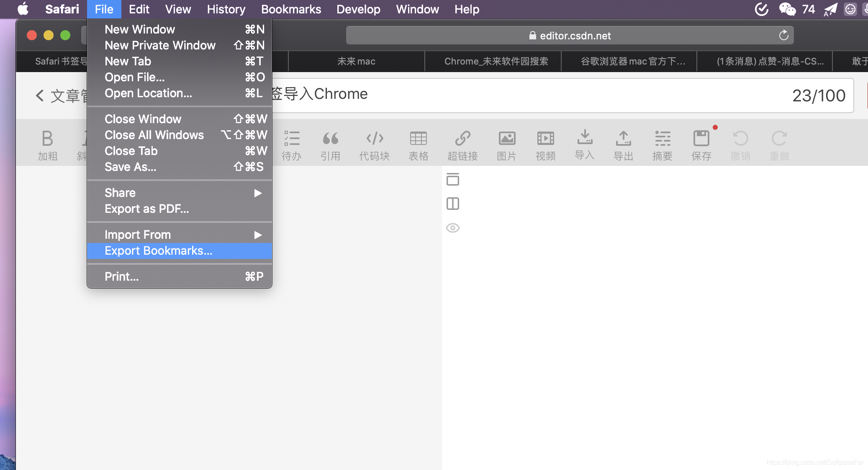The width and height of the screenshot is (868, 470).
Task: Expand the Share submenu
Action: coord(180,193)
